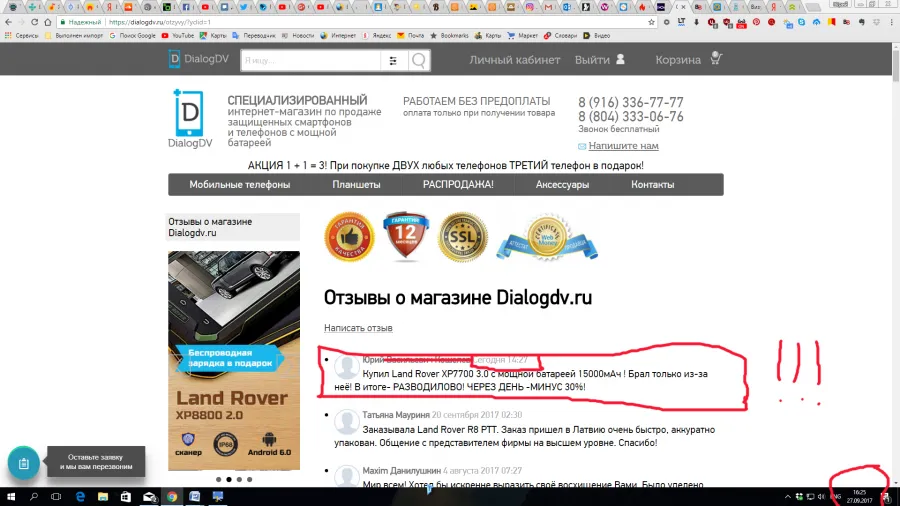Open Аксессуары menu item
Viewport: 900px width, 506px height.
pos(562,185)
